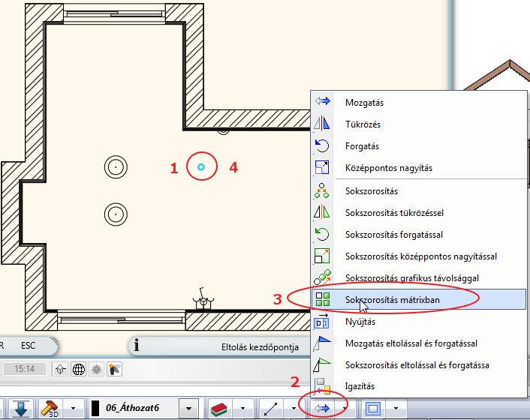Choose Sokszorosítás tükrözéssel

pos(418,213)
